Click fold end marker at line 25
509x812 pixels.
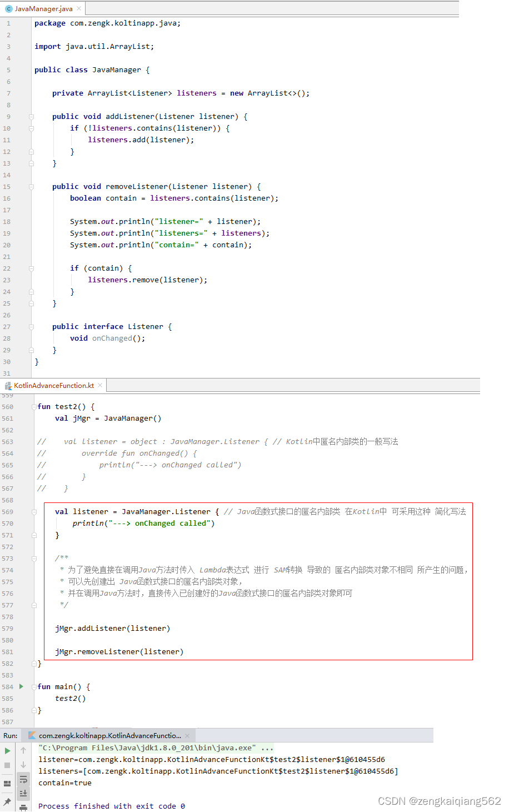point(31,303)
